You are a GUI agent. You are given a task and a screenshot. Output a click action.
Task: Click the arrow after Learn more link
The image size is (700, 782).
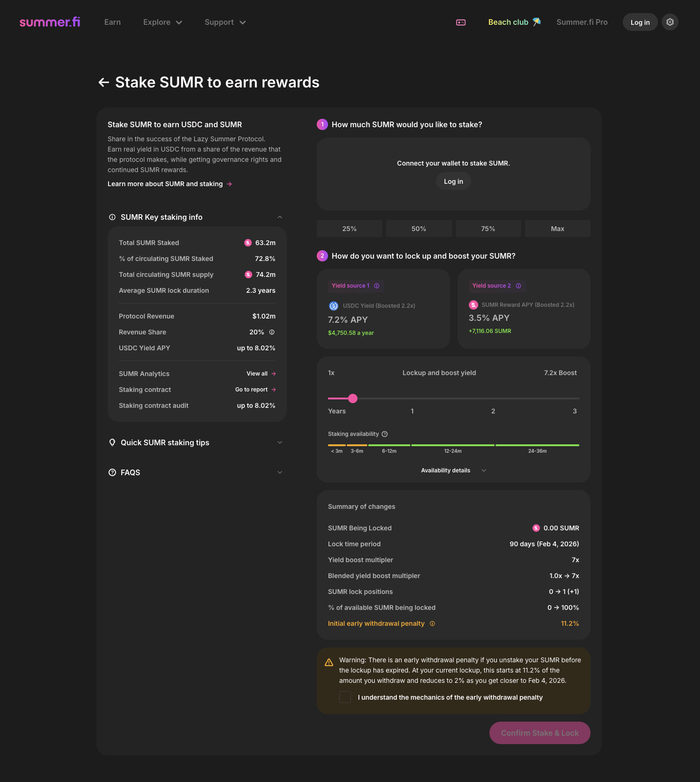pos(229,184)
